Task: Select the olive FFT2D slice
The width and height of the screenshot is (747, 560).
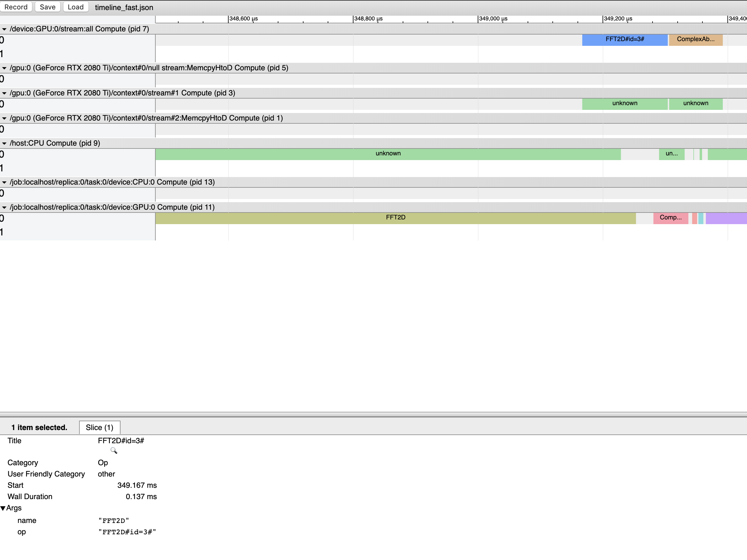Action: point(395,218)
